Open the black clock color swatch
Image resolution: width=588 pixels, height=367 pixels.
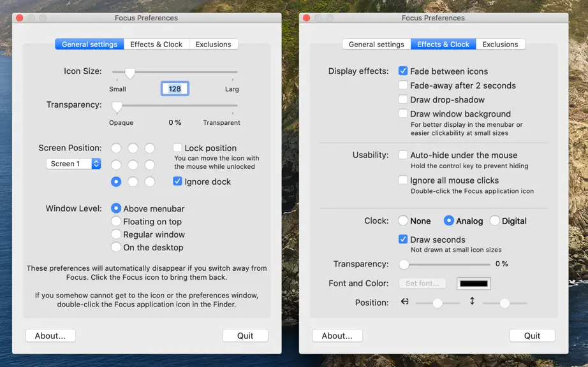[474, 284]
